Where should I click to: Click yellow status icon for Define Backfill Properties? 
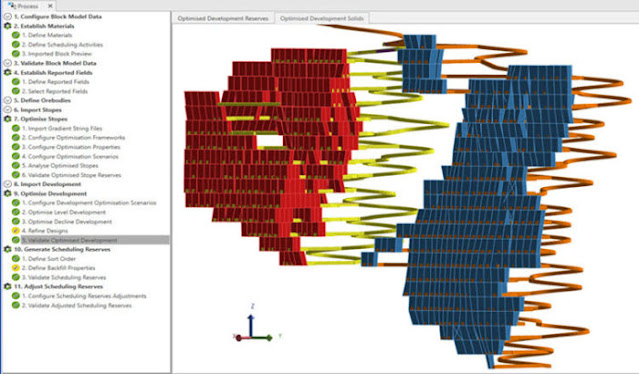pyautogui.click(x=16, y=268)
